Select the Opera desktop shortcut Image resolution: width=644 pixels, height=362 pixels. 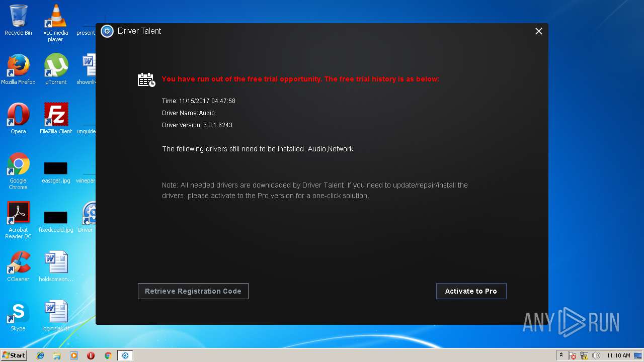[x=18, y=119]
